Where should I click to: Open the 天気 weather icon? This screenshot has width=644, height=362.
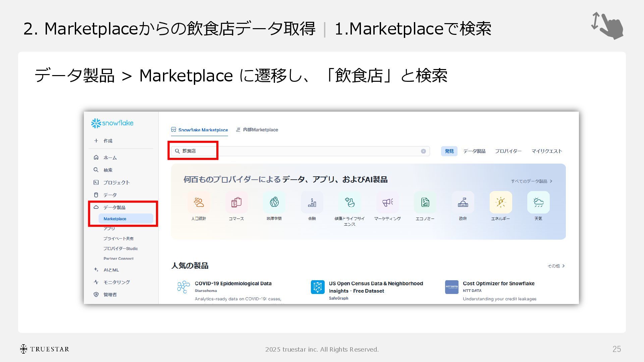(538, 202)
